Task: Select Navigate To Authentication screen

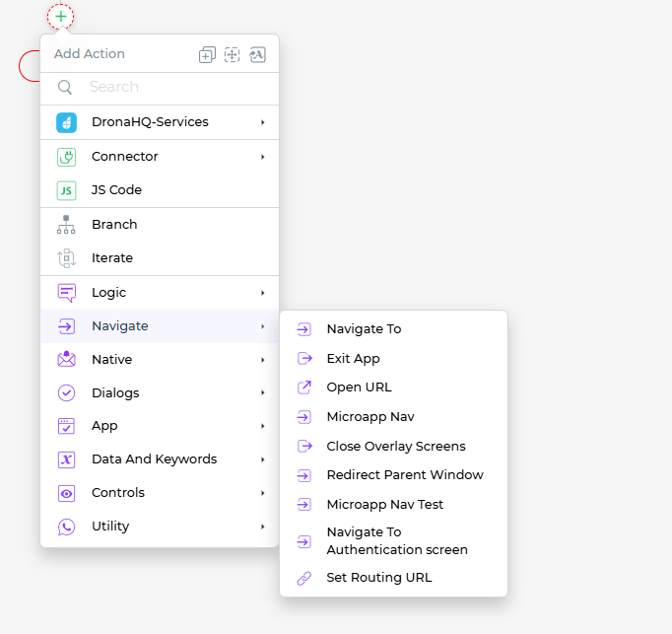Action: coord(393,541)
